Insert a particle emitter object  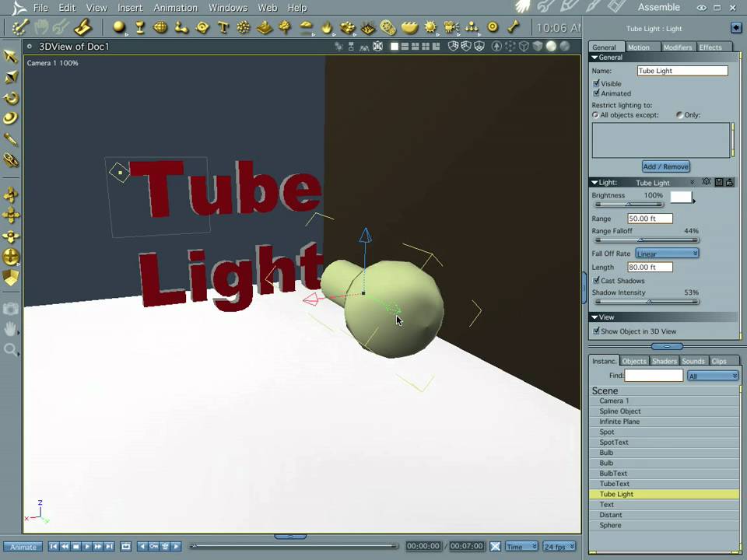click(x=243, y=27)
